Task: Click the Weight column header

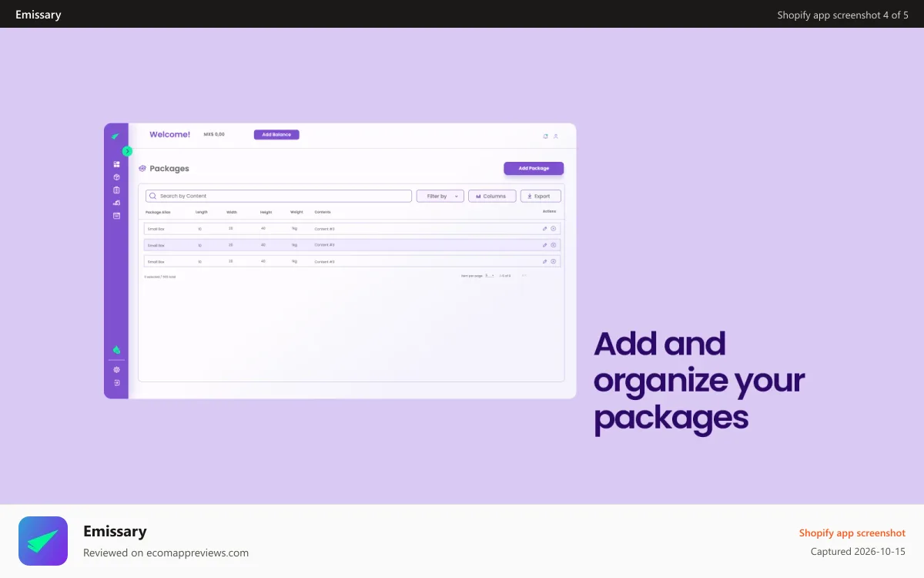Action: pyautogui.click(x=296, y=212)
